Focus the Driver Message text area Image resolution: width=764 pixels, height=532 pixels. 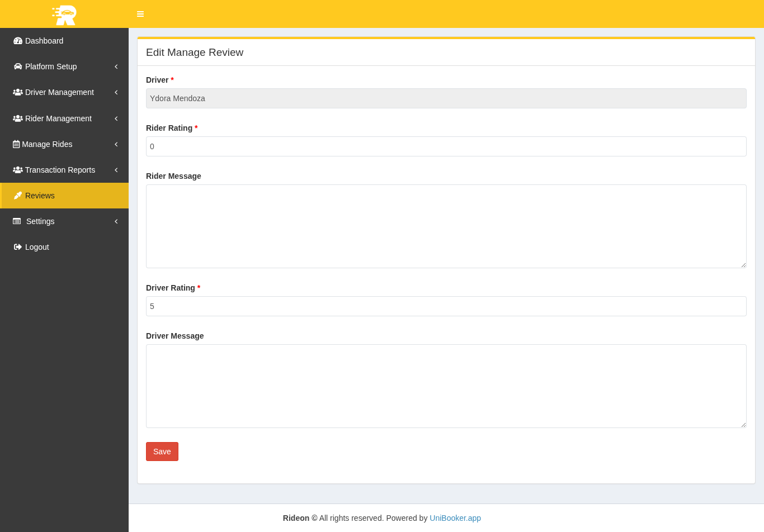point(446,386)
